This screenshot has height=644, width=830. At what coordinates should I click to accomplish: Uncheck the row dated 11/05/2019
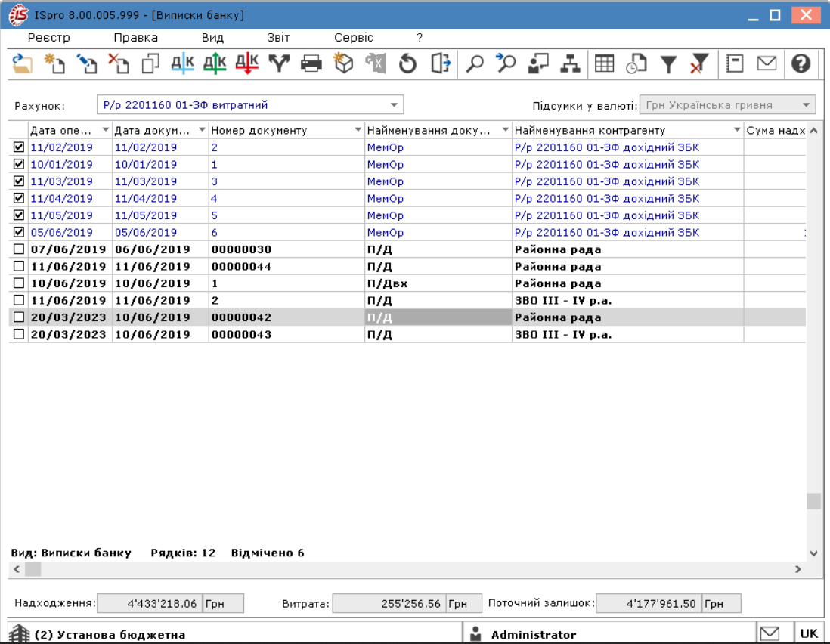coord(19,215)
